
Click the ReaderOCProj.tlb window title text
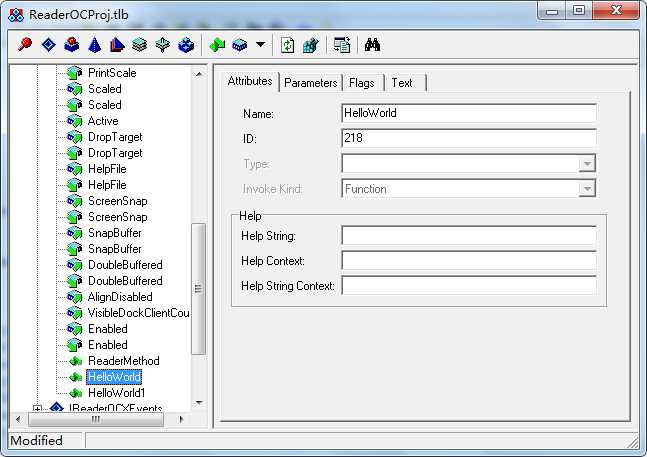point(78,15)
